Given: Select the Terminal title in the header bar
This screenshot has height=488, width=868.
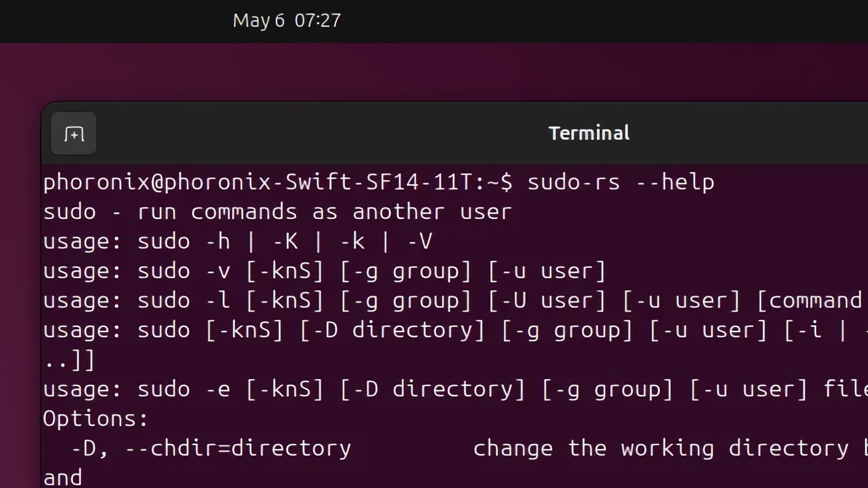Looking at the screenshot, I should [589, 132].
